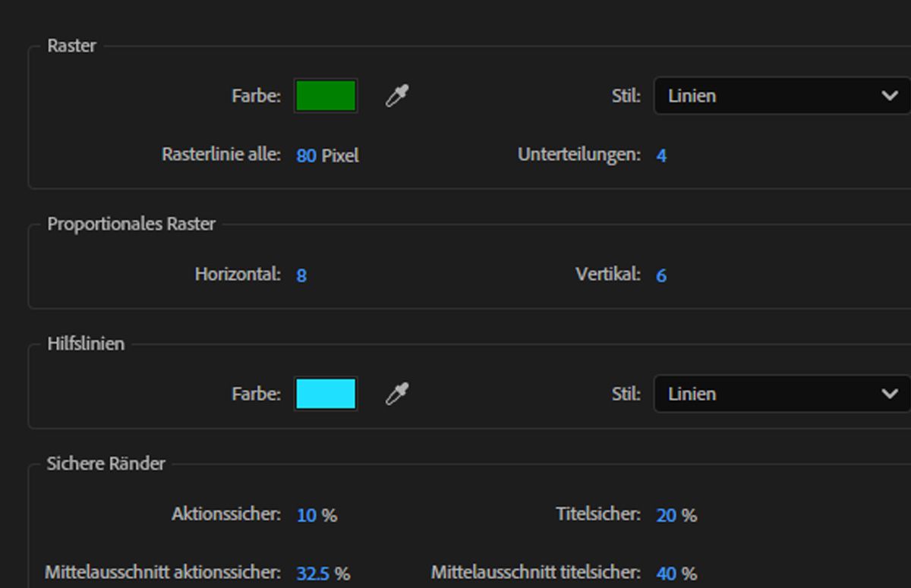Image resolution: width=911 pixels, height=588 pixels.
Task: Select the eyedropper next to the Raster Farbe swatch
Action: pyautogui.click(x=398, y=96)
